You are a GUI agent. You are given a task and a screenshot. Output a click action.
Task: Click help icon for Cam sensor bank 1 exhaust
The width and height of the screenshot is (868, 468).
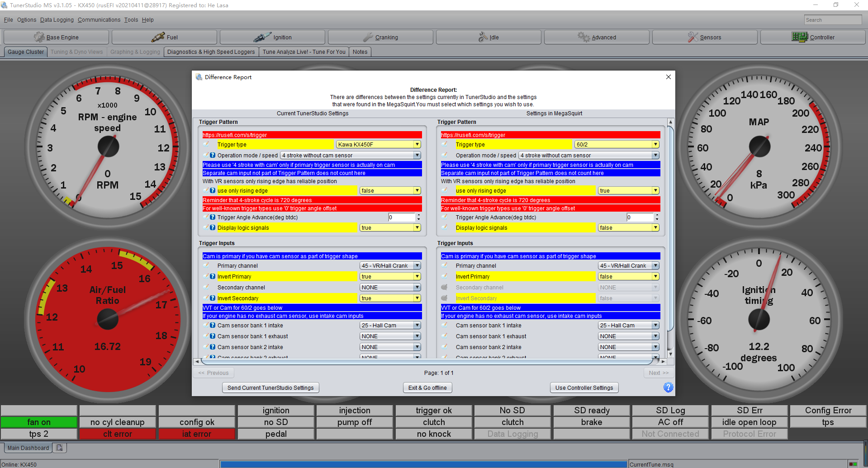(213, 336)
